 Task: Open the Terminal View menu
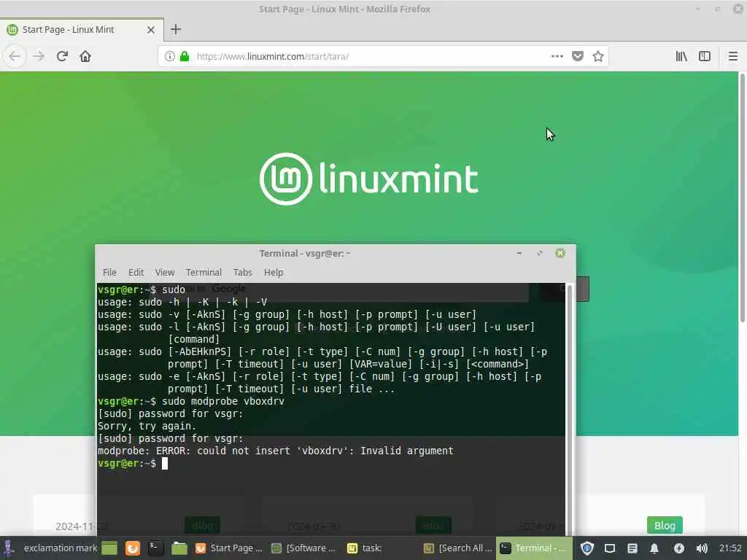coord(164,273)
